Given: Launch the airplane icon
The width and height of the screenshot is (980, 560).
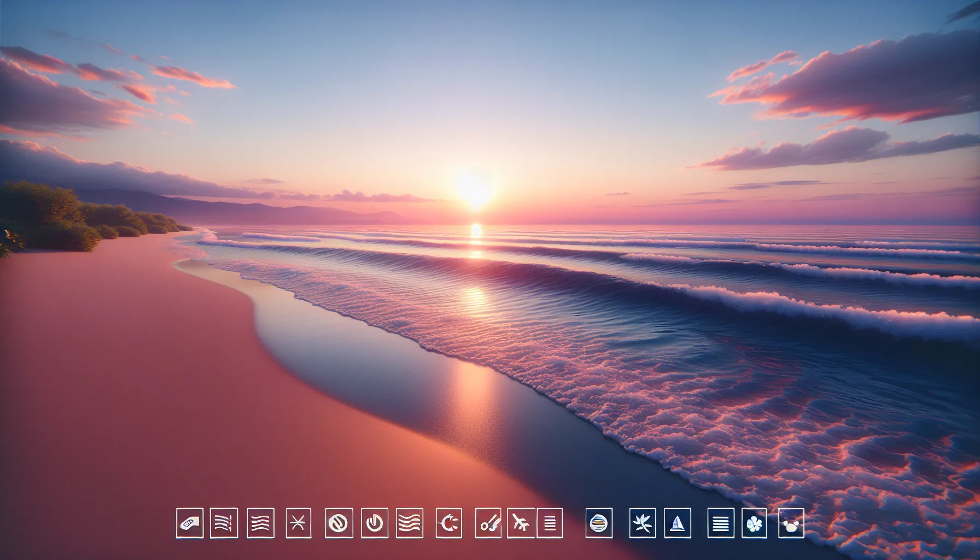Looking at the screenshot, I should point(521,524).
